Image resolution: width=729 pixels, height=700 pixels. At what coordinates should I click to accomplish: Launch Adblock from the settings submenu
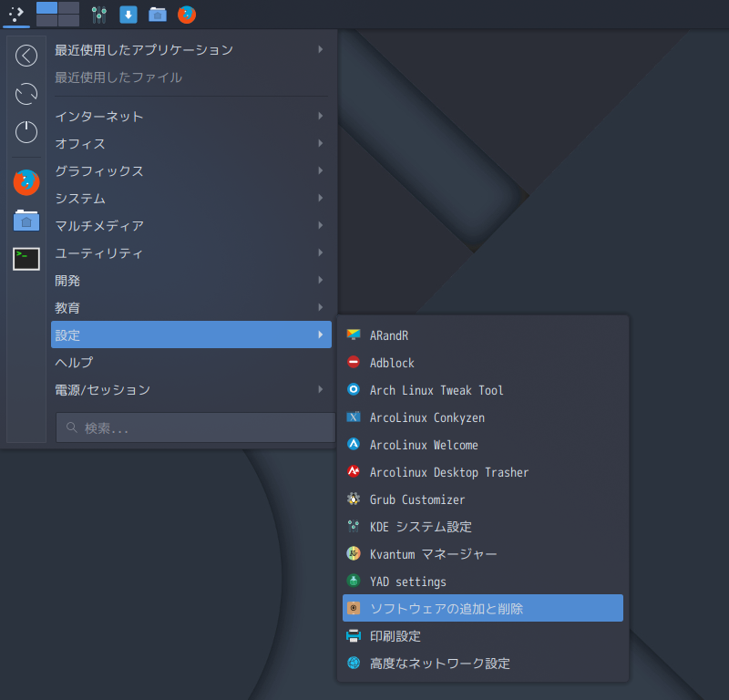pyautogui.click(x=483, y=363)
